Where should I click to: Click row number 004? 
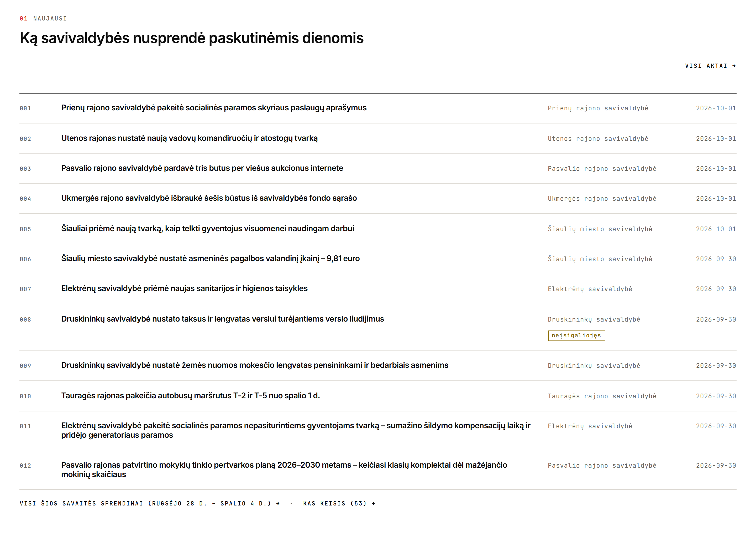[25, 199]
